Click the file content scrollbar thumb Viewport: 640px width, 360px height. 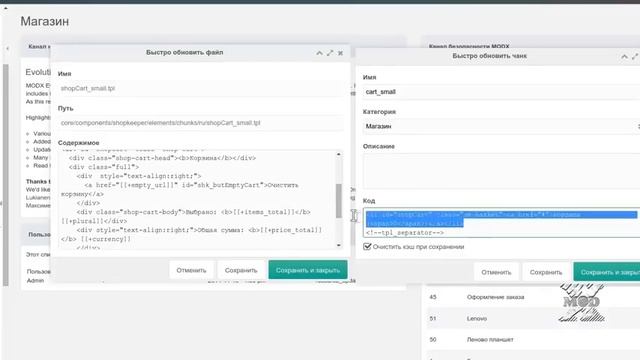[338, 201]
